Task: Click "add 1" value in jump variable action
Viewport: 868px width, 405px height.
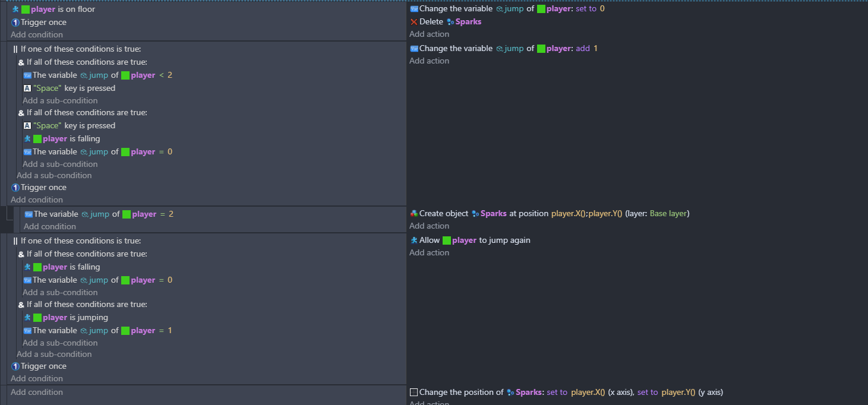Action: click(x=586, y=49)
